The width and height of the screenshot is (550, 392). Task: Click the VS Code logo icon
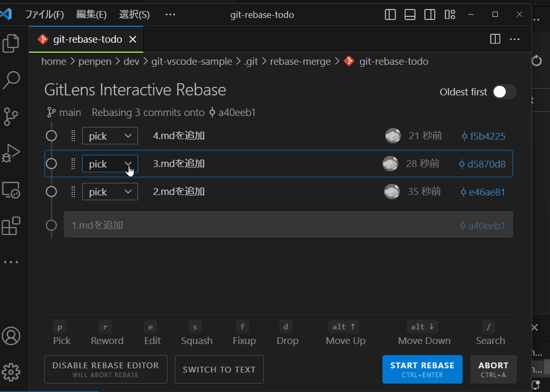click(6, 14)
